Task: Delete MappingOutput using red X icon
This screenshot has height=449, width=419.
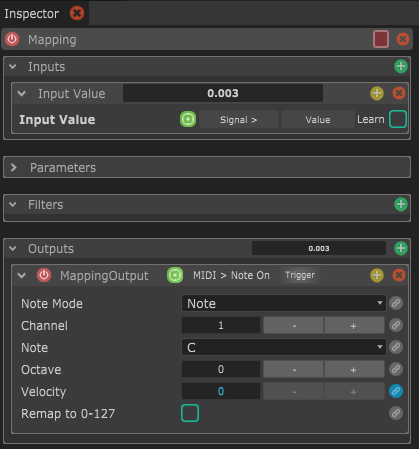Action: click(399, 275)
